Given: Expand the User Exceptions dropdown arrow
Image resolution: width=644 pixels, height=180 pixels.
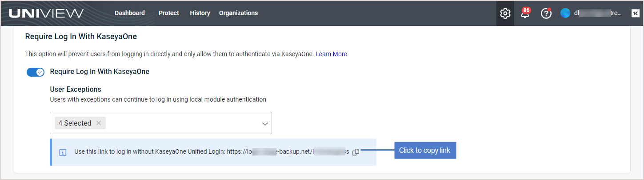Looking at the screenshot, I should 265,123.
